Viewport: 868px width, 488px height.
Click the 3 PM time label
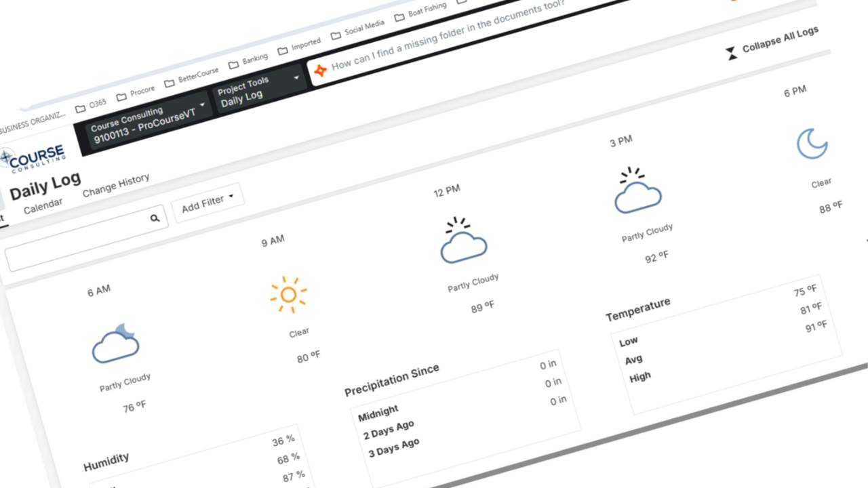(621, 141)
